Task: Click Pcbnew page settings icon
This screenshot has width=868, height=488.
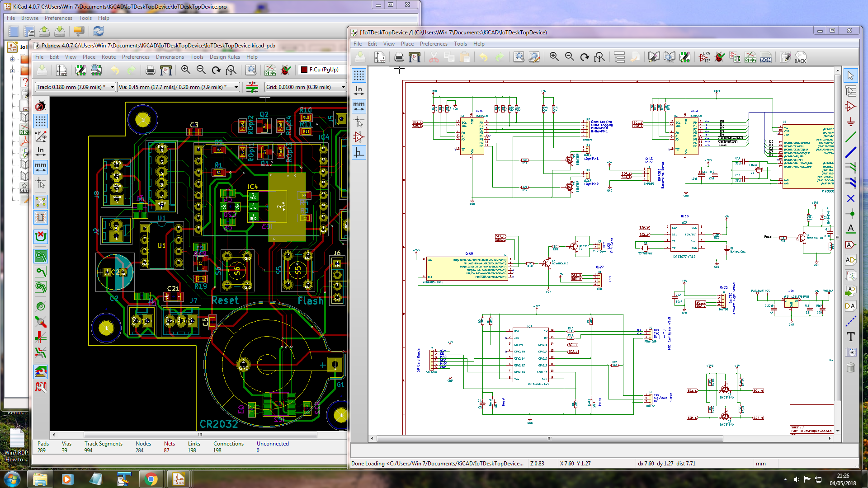Action: pos(61,70)
